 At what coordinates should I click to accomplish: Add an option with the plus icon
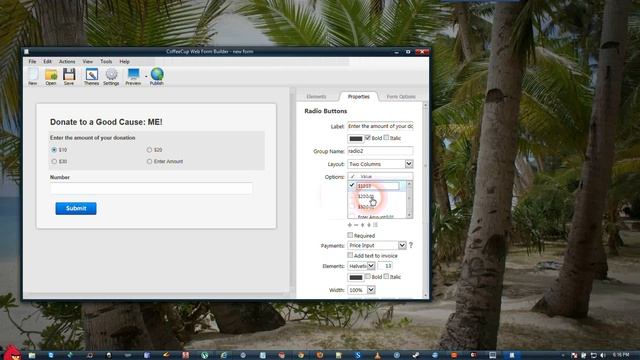click(x=349, y=225)
